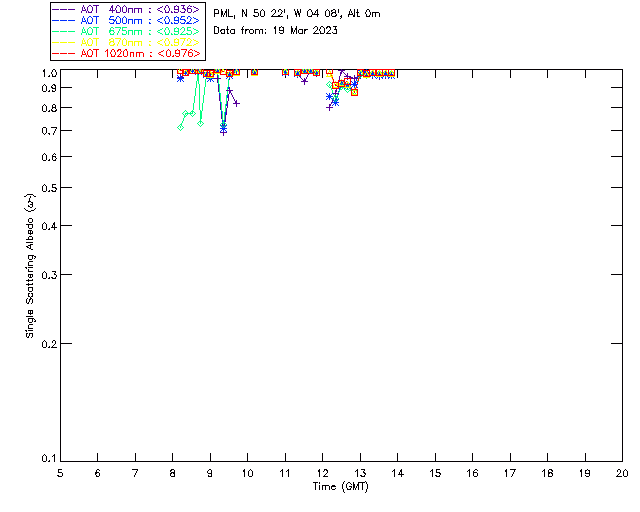Click the 0.5 y-axis tick label
640x512 pixels.
point(49,188)
